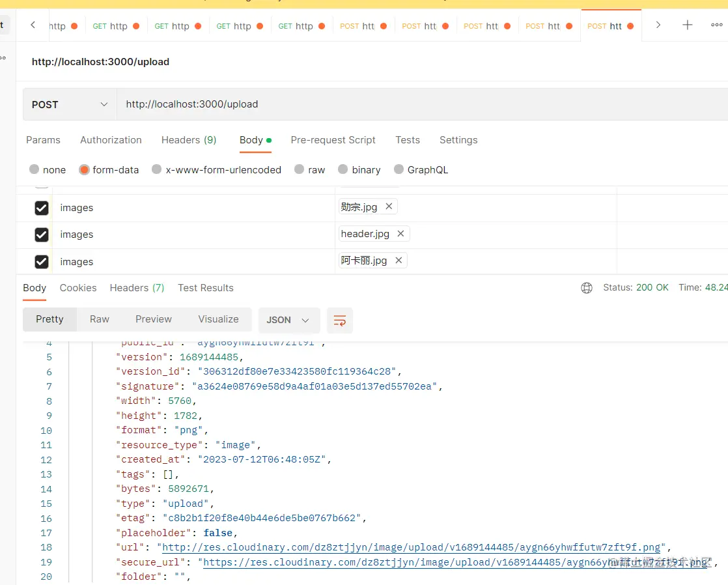Uncheck the images row with header.jpg
728x585 pixels.
tap(42, 235)
